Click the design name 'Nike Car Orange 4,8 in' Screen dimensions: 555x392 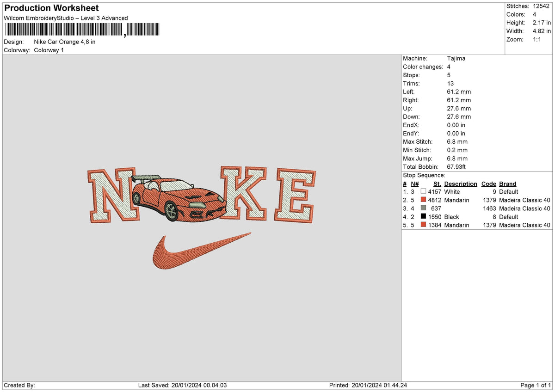(x=65, y=42)
